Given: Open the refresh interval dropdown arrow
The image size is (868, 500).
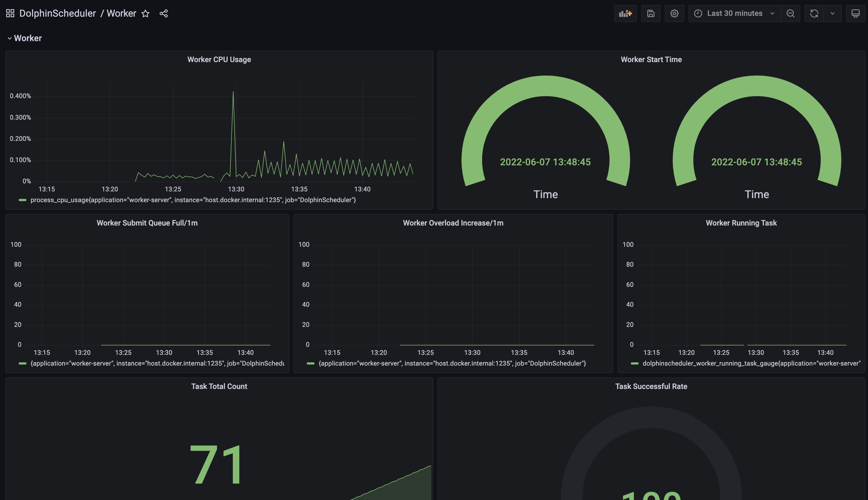Looking at the screenshot, I should click(832, 13).
